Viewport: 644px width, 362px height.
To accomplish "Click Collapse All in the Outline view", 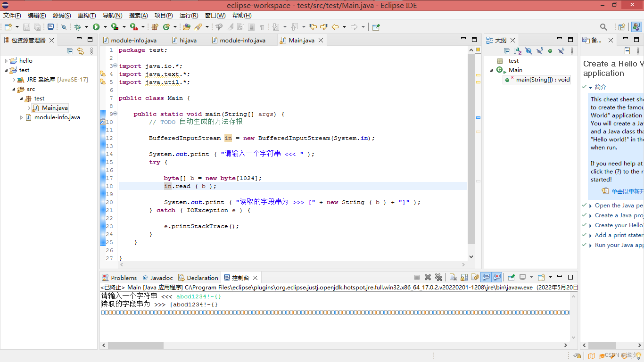I will click(507, 51).
